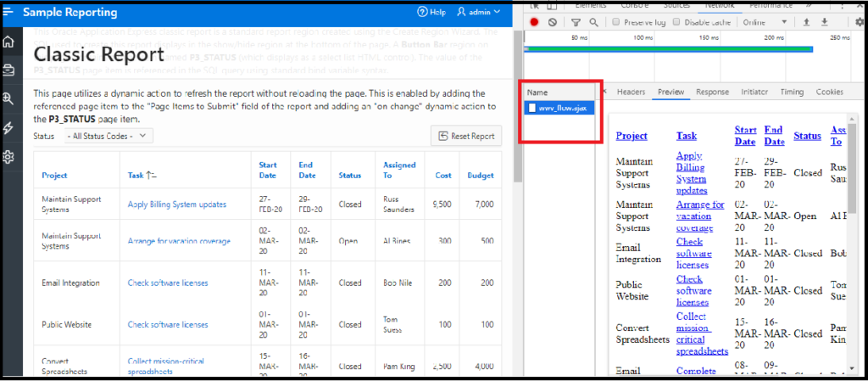The width and height of the screenshot is (868, 381).
Task: Sort report by the Budget column header
Action: point(481,176)
